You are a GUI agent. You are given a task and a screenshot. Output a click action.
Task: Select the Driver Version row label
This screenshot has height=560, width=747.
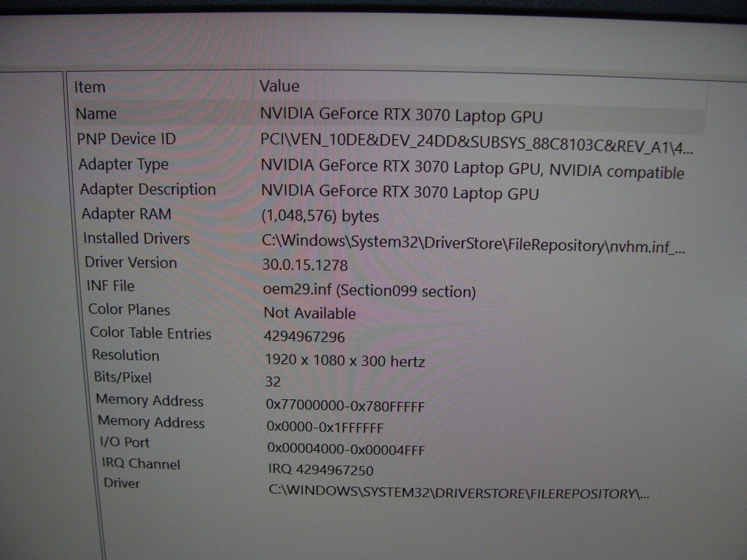pyautogui.click(x=131, y=262)
